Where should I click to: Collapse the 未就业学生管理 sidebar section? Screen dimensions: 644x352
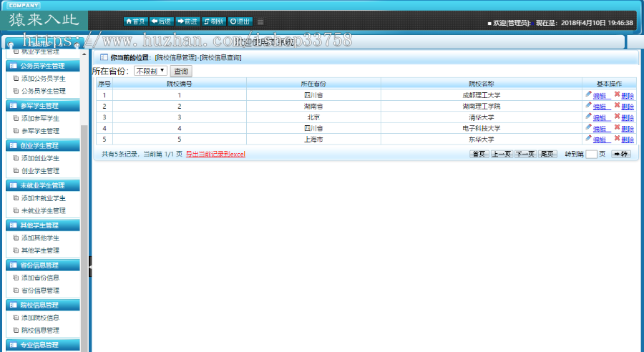43,185
